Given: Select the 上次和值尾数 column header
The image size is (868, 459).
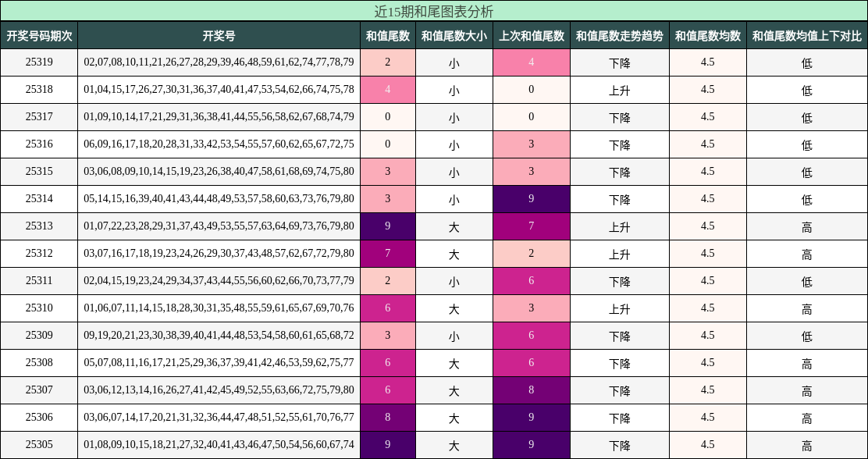Looking at the screenshot, I should (532, 34).
